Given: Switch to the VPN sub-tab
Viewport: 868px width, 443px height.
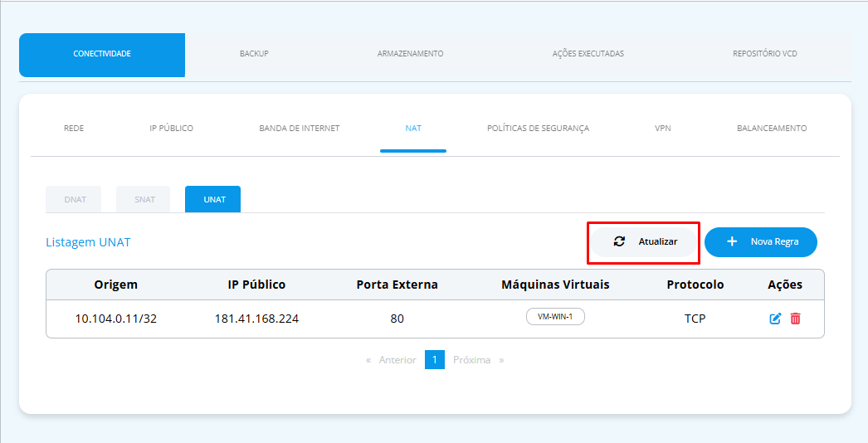Looking at the screenshot, I should [663, 128].
